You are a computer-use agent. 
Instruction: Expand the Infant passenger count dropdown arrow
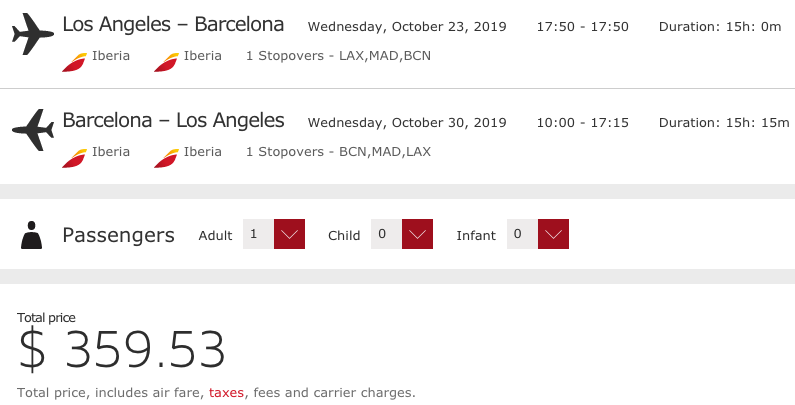point(553,234)
